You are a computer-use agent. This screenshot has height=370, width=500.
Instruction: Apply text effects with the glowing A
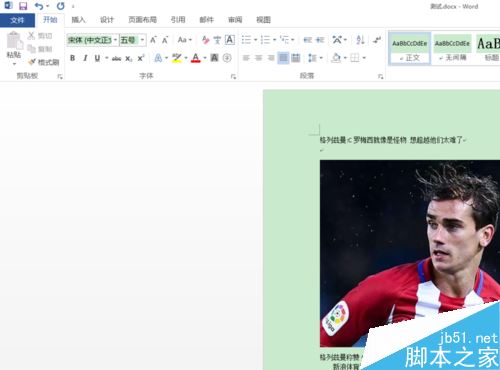(158, 58)
